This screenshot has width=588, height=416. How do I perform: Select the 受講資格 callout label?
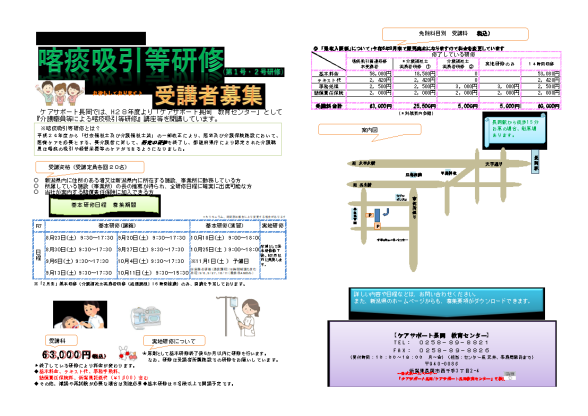click(x=90, y=167)
